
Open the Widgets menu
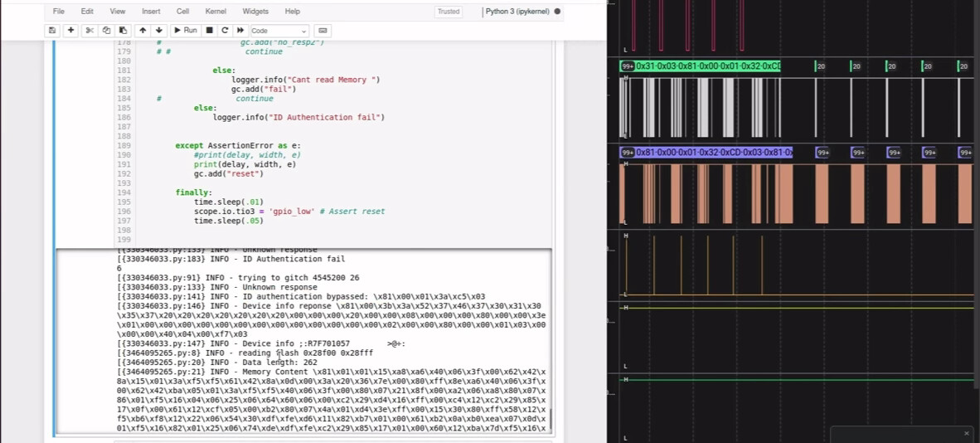255,12
